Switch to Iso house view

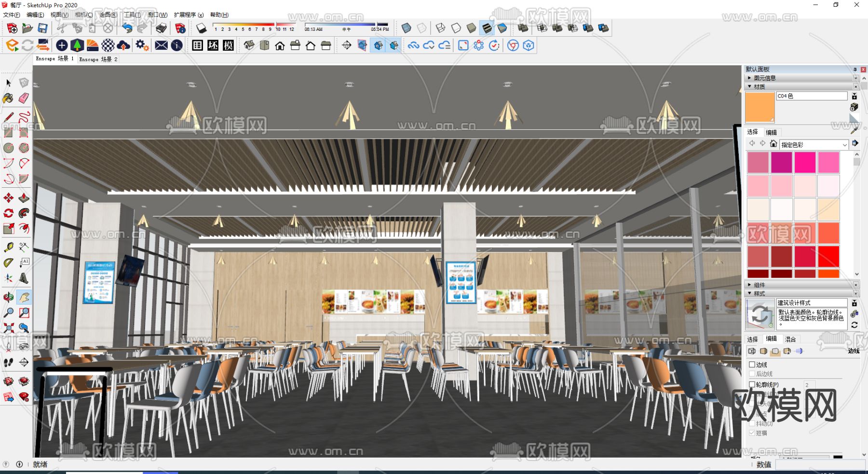[249, 45]
